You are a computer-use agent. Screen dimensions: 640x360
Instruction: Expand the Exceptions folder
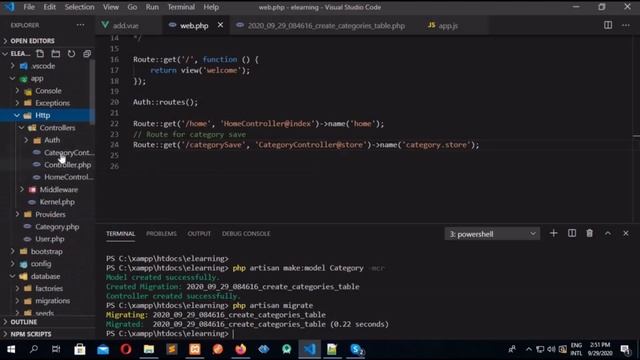click(52, 103)
